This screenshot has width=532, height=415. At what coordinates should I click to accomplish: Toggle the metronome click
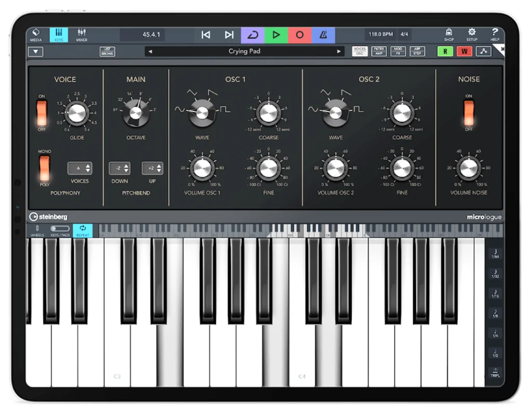click(323, 35)
